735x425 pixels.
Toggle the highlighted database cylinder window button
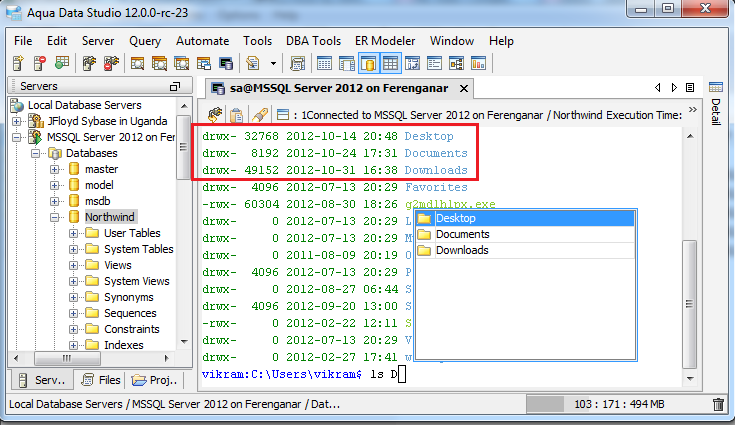[x=368, y=63]
